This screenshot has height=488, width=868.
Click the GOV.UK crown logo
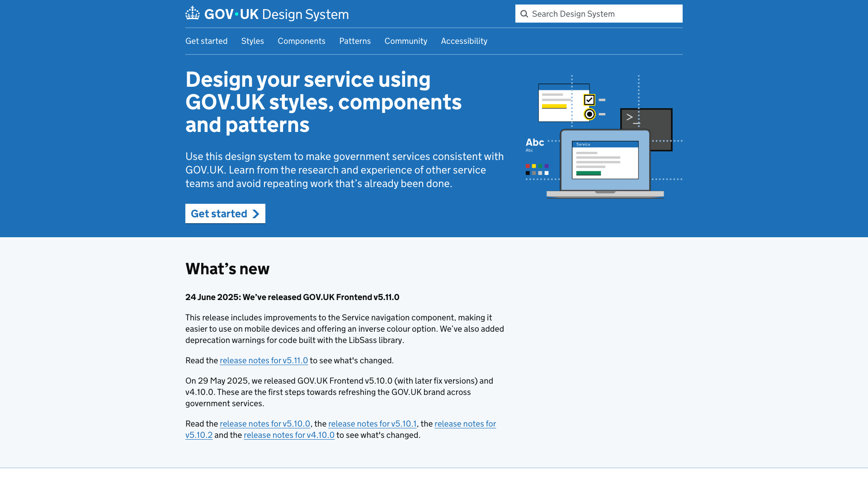coord(193,13)
